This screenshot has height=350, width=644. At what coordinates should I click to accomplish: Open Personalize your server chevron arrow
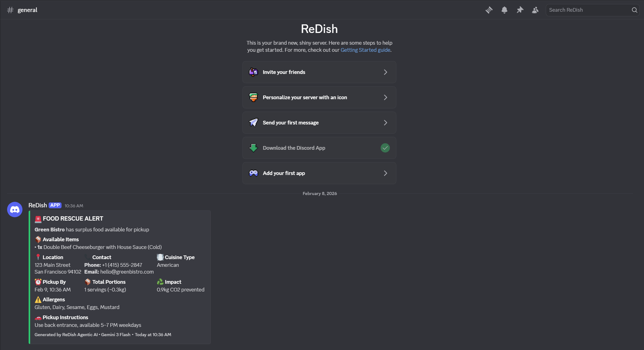pos(385,97)
